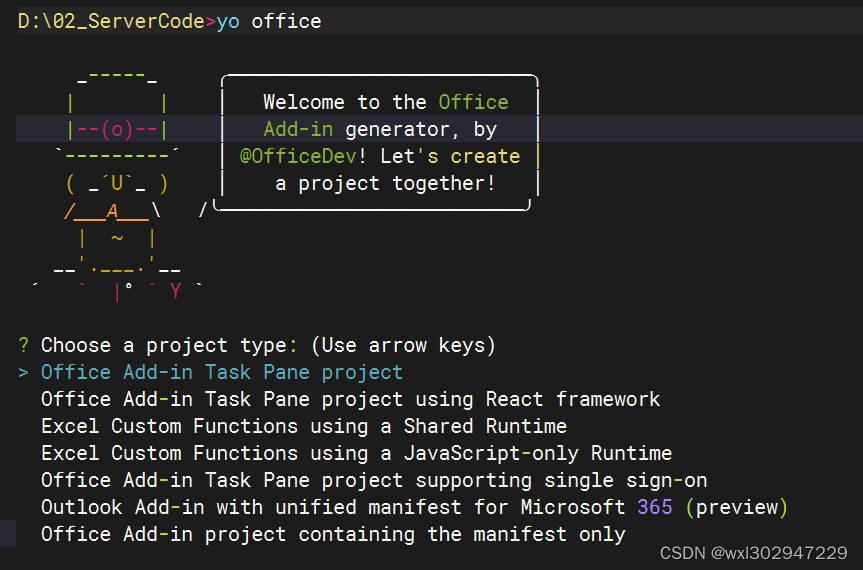Pick Excel Custom Functions using a Shared Runtime
Viewport: 863px width, 570px height.
(304, 426)
